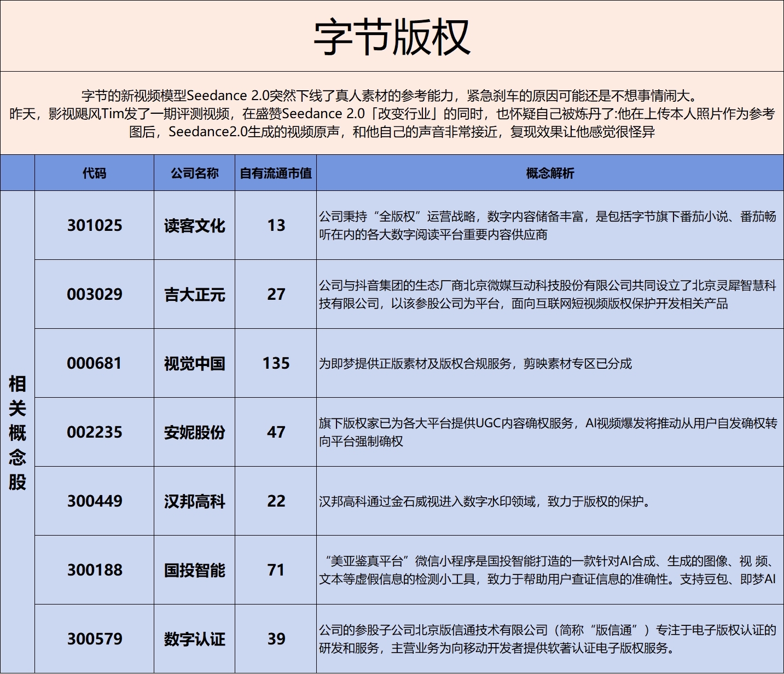Select company name 安妮股份
This screenshot has height=674, width=784.
194,432
